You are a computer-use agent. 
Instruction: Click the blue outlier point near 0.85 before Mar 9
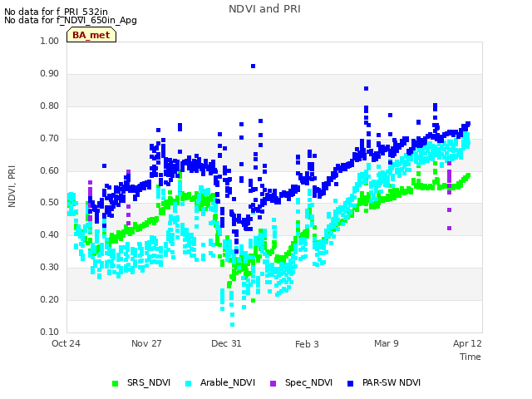(366, 89)
